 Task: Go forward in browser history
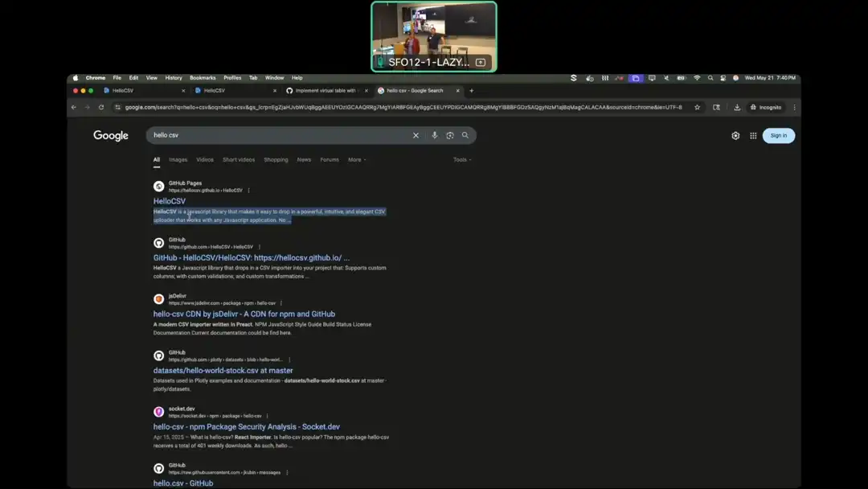pyautogui.click(x=88, y=108)
